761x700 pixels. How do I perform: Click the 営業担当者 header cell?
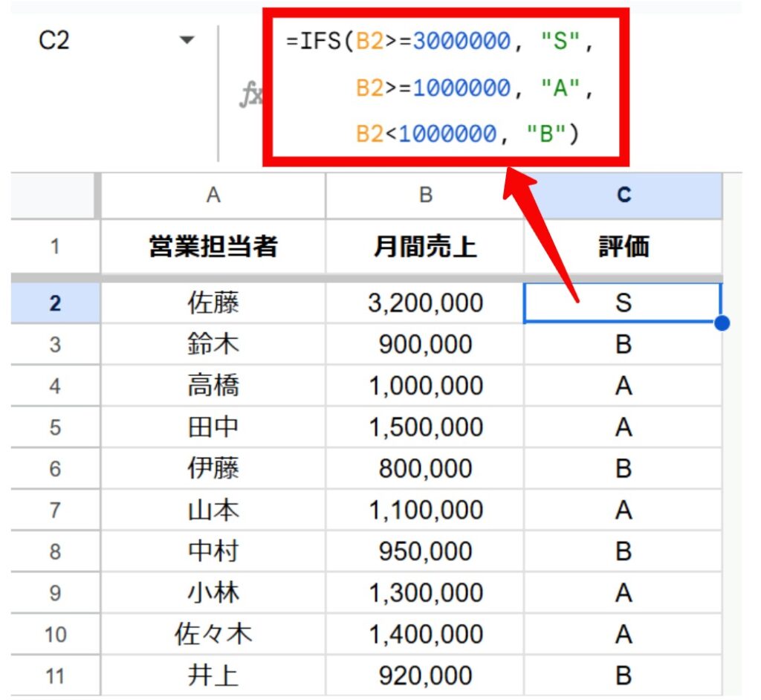point(213,247)
